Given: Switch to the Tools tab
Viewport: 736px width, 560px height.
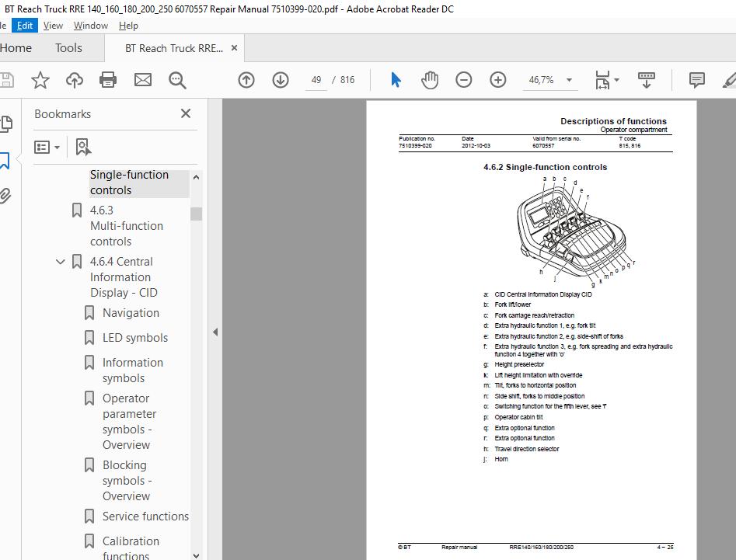Looking at the screenshot, I should pos(68,48).
